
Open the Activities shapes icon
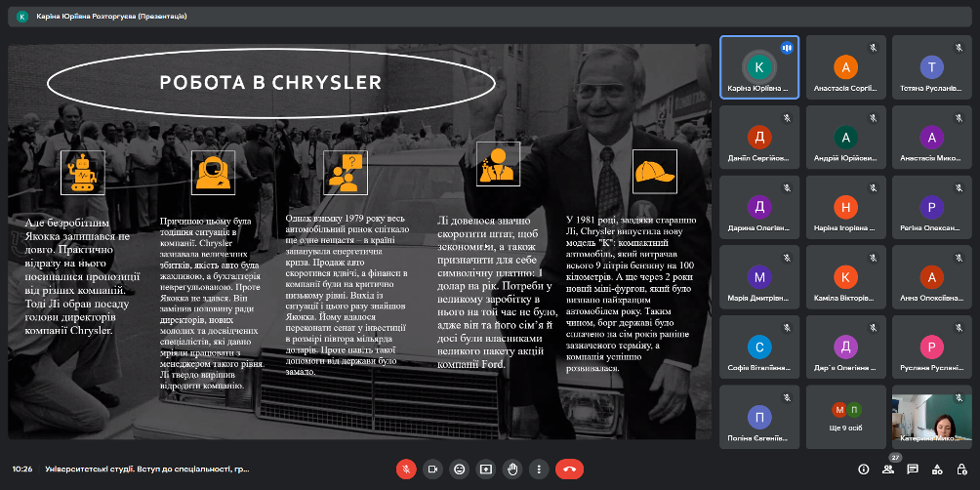936,469
